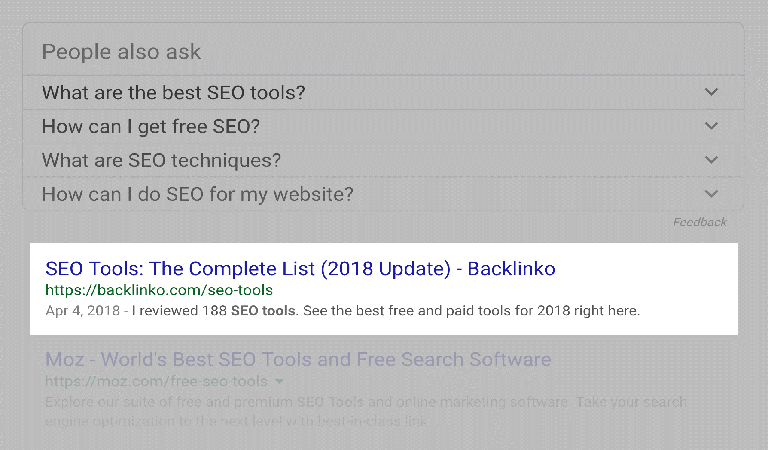
Task: Click the 'Apr 4, 2018' date text
Action: click(82, 311)
